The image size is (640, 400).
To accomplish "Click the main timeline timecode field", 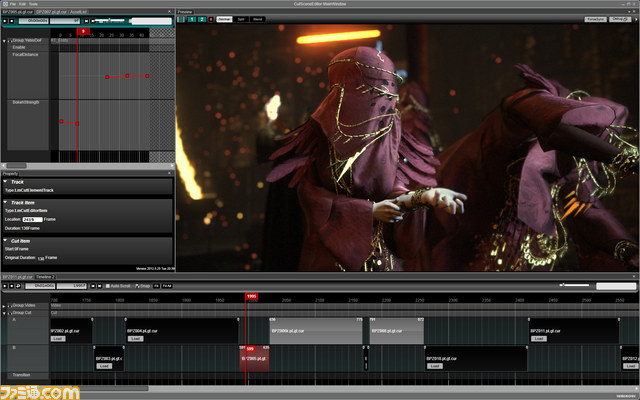I will click(x=40, y=286).
